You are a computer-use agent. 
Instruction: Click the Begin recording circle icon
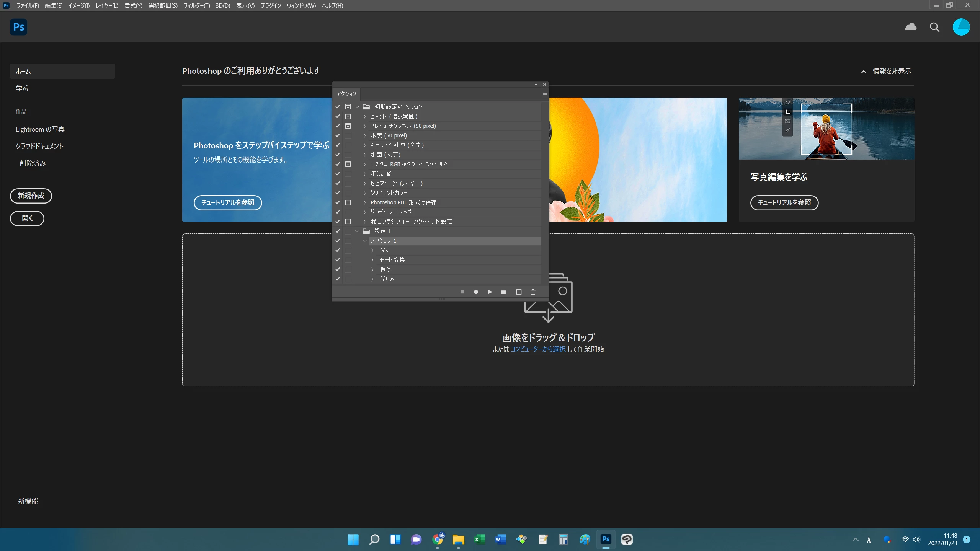click(x=476, y=292)
